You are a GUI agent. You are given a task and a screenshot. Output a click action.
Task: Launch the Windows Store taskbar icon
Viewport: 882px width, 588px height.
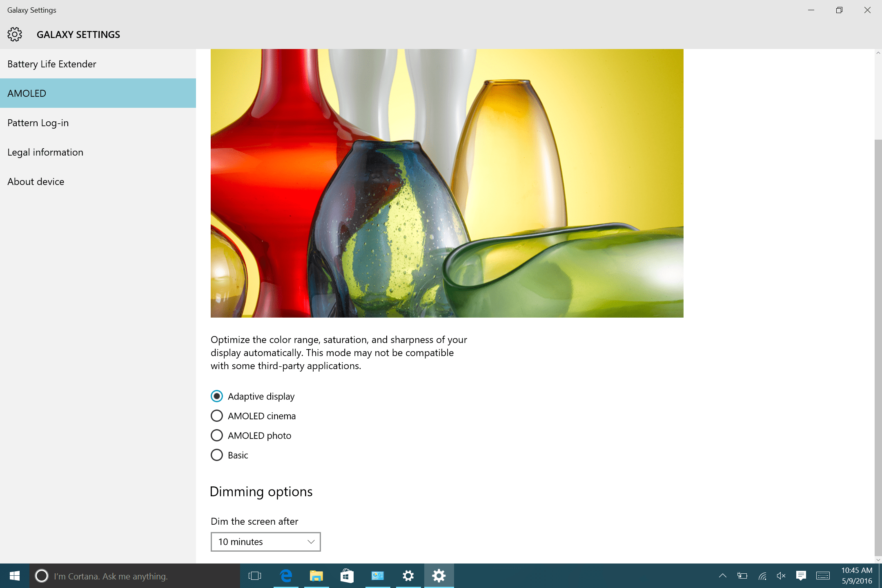(347, 576)
